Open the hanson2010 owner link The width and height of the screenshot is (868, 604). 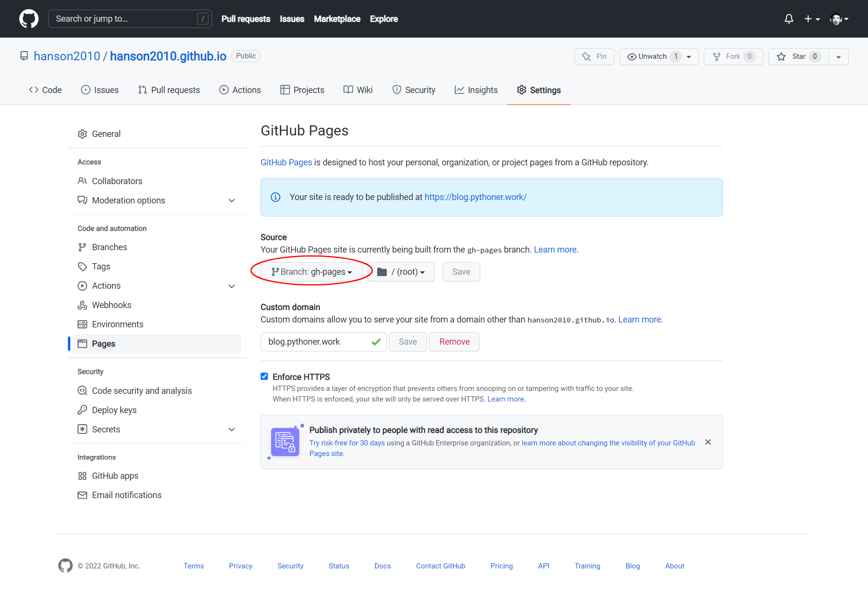(67, 56)
